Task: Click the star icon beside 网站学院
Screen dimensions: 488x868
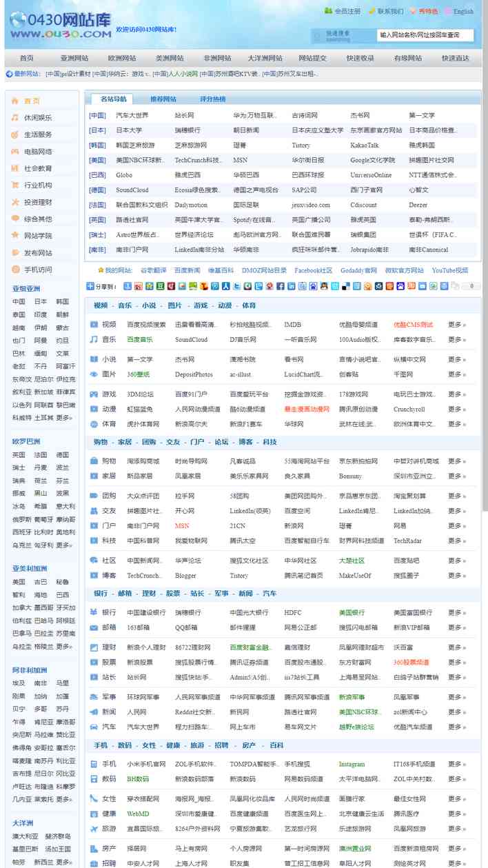Action: 14,236
